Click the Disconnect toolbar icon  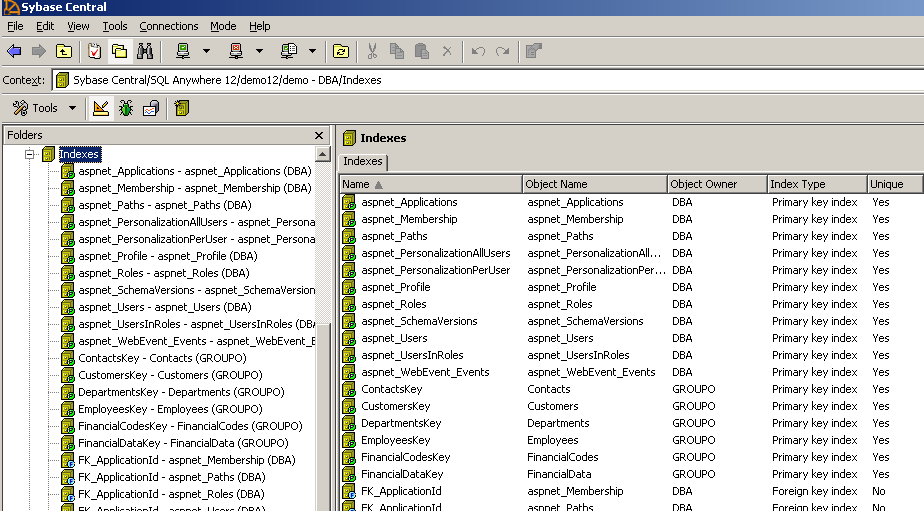[x=236, y=51]
